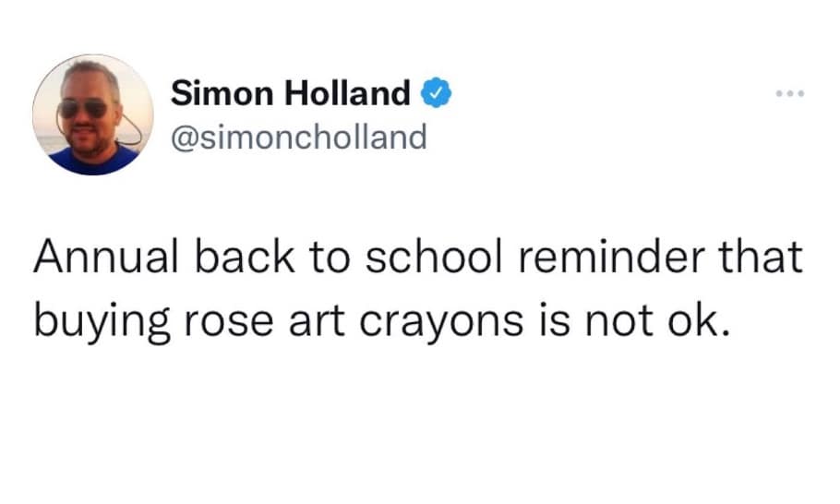
Task: Open Simon Holland's profile picture
Action: (91, 114)
